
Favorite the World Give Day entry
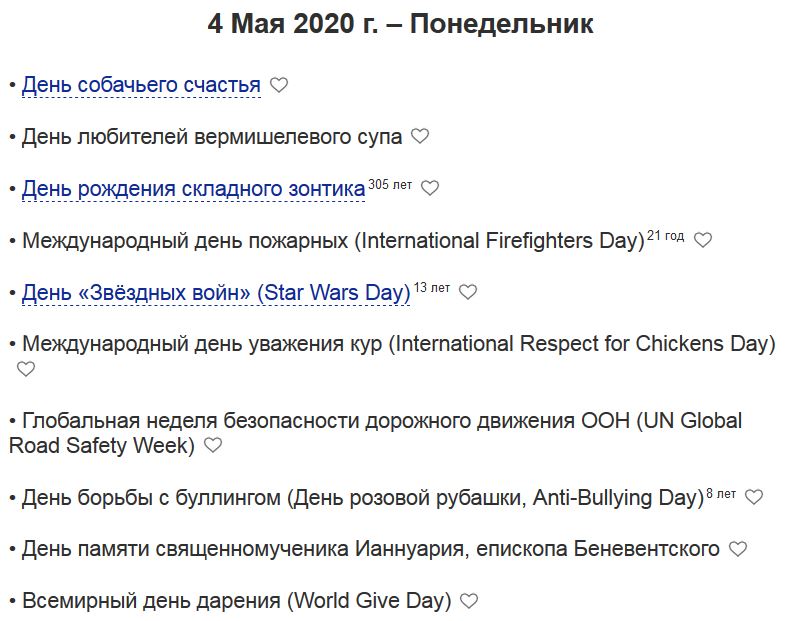click(x=469, y=601)
